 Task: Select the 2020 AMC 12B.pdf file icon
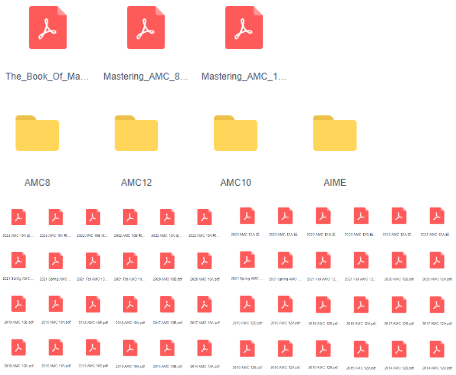(399, 260)
